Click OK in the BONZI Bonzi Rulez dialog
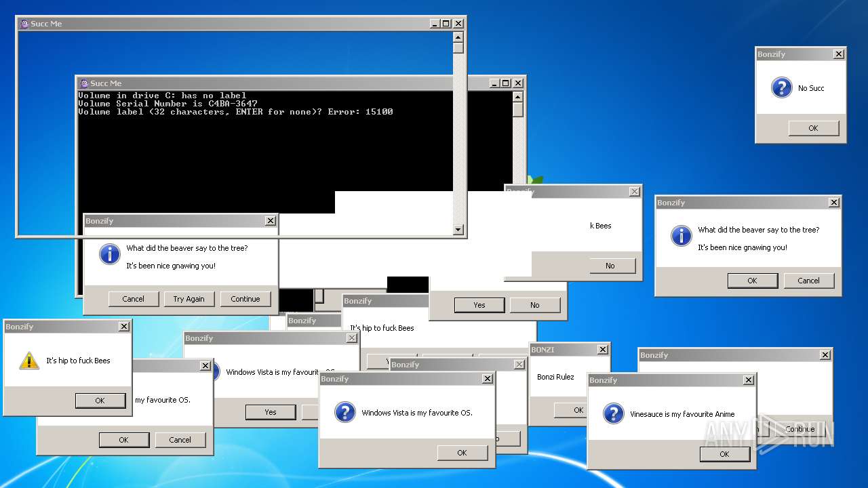Viewport: 868px width, 488px height. (571, 410)
